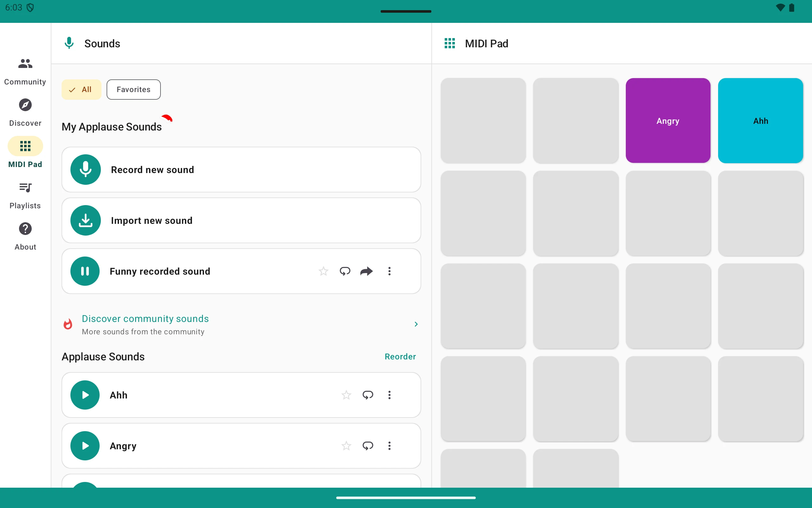The height and width of the screenshot is (508, 812).
Task: Click the flame icon by community sounds
Action: click(x=68, y=324)
